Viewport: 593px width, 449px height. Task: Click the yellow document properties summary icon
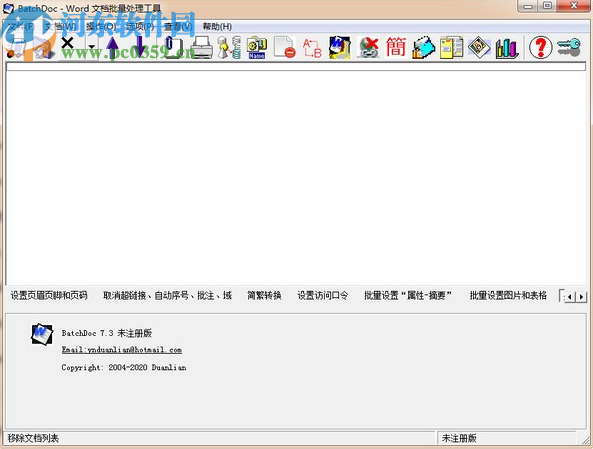click(451, 47)
